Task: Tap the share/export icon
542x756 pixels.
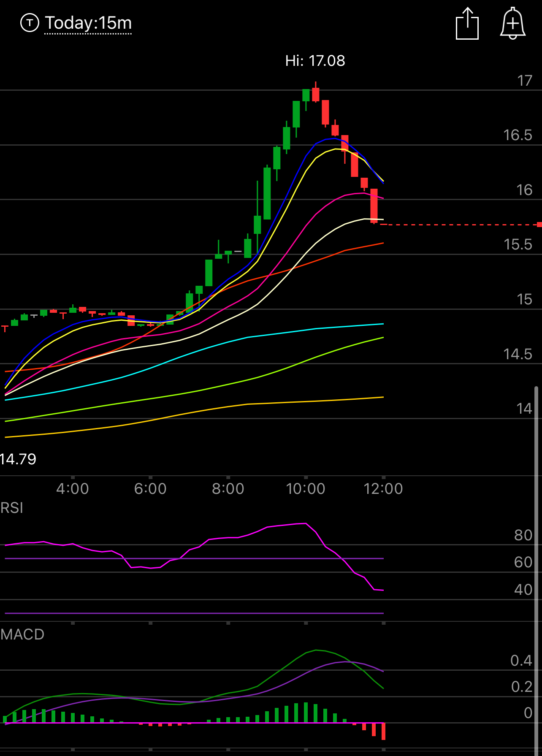Action: (x=467, y=24)
